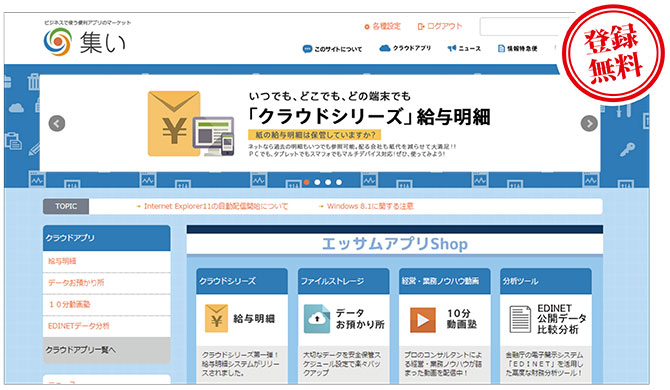Click 大切なデータを安全保管 description text
Image resolution: width=670 pixels, height=390 pixels.
pos(342,364)
